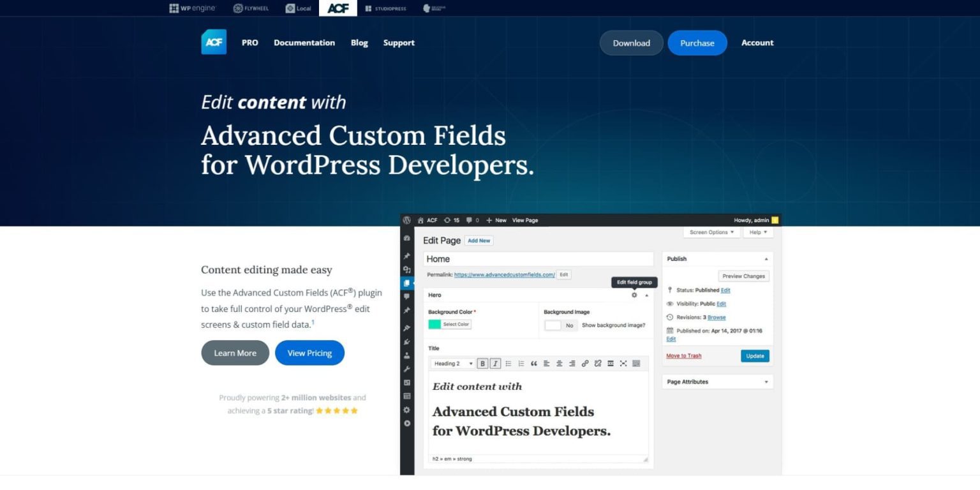Expand the Page Attributes panel

[x=766, y=382]
